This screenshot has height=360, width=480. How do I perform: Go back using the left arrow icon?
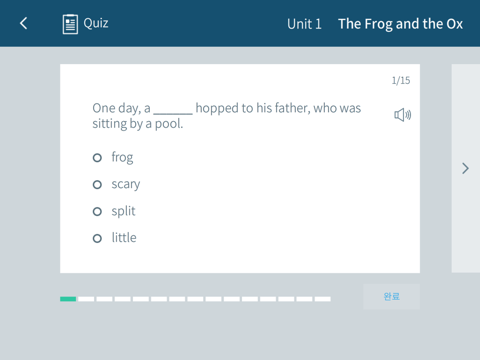pyautogui.click(x=23, y=23)
